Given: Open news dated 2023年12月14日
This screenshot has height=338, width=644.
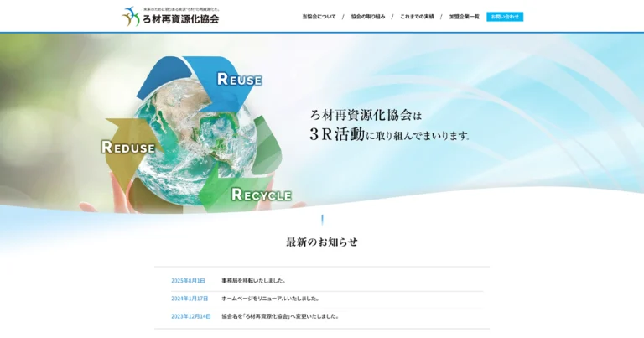Looking at the screenshot, I should click(191, 316).
